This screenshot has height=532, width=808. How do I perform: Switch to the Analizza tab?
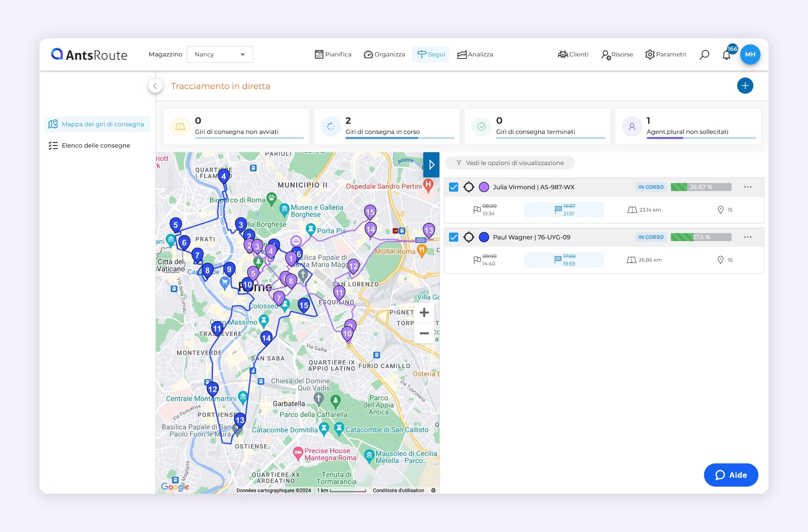tap(475, 54)
